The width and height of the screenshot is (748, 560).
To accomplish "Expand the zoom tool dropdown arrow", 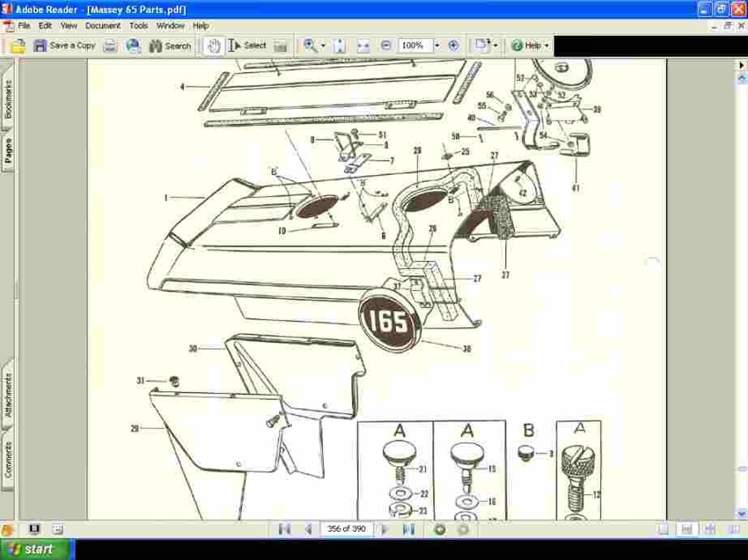I will pyautogui.click(x=323, y=46).
